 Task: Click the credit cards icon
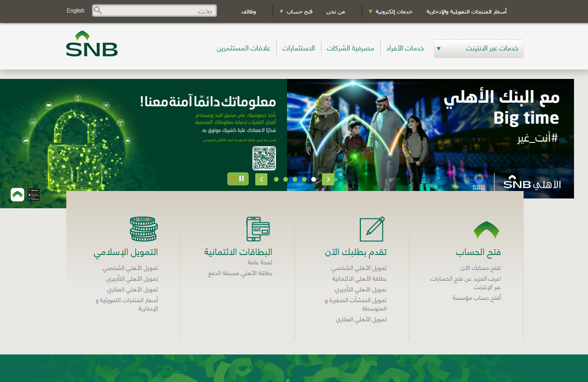[258, 229]
